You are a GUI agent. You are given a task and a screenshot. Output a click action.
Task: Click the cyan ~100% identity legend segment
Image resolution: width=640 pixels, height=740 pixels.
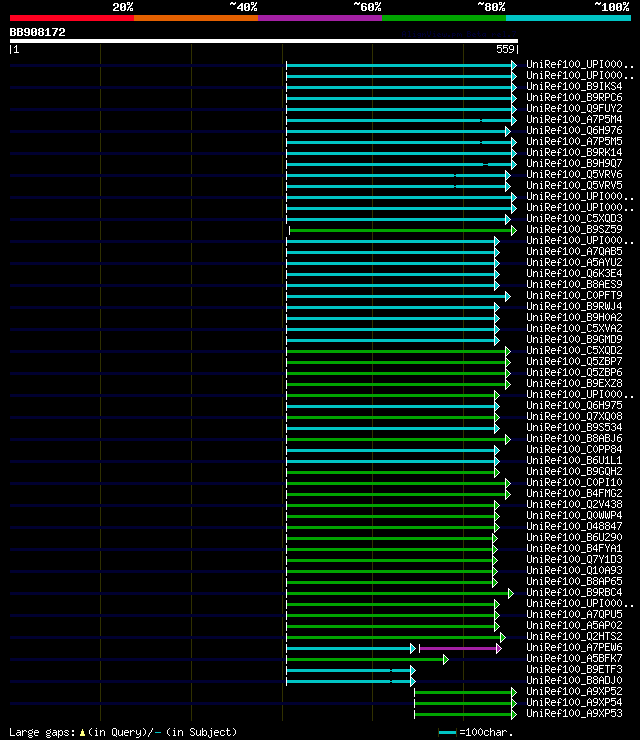tap(568, 18)
